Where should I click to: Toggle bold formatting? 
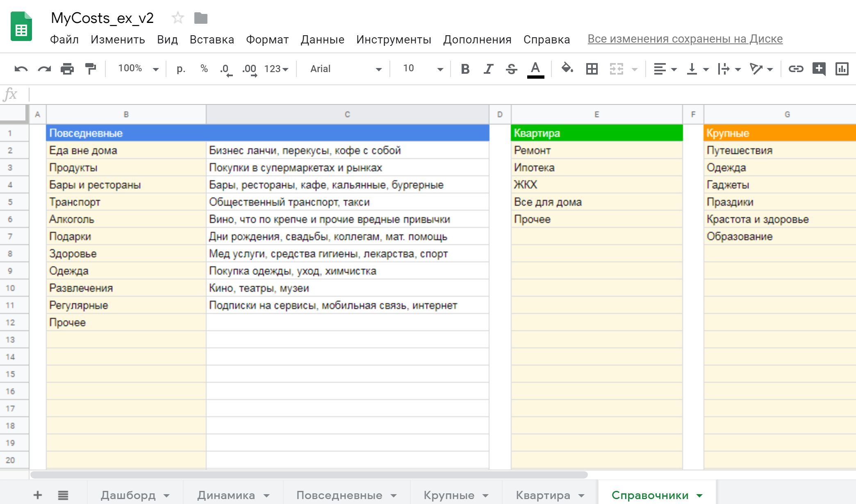(x=465, y=69)
